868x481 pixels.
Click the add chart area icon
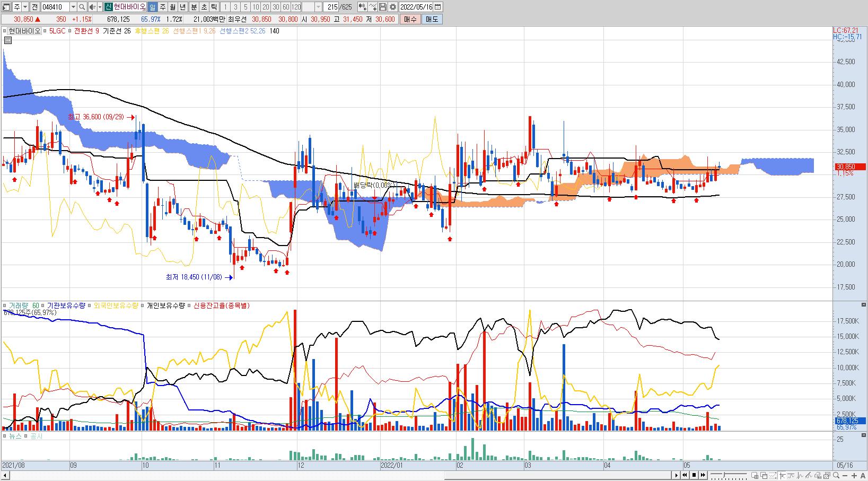755,475
